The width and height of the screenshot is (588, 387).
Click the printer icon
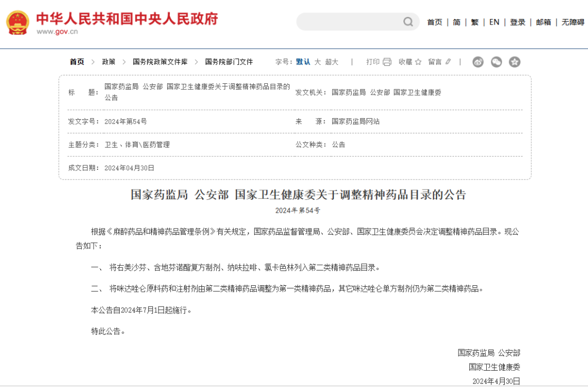point(387,62)
